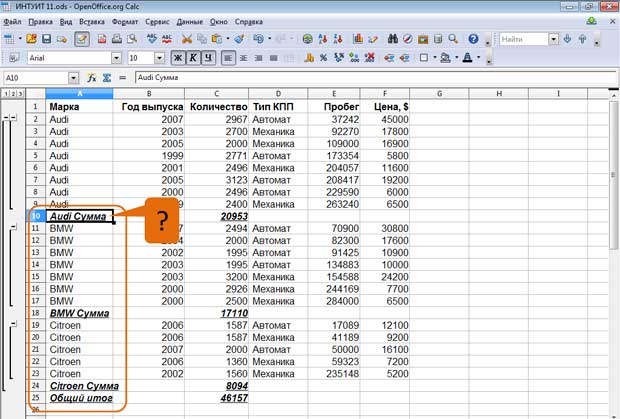The image size is (620, 419).
Task: Sort ascending A to Z
Action: [323, 39]
